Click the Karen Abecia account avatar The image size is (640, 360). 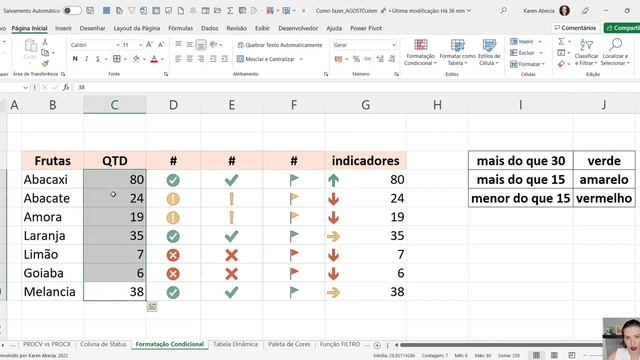(564, 11)
